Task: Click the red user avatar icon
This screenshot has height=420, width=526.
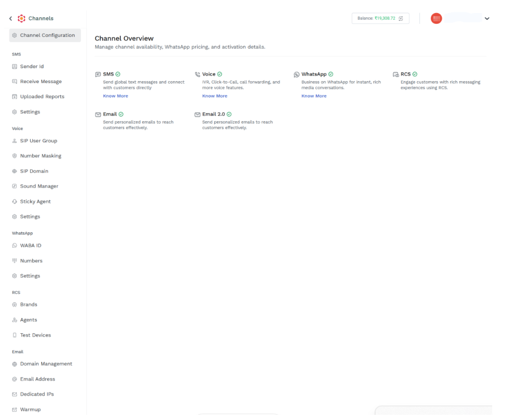Action: click(436, 18)
